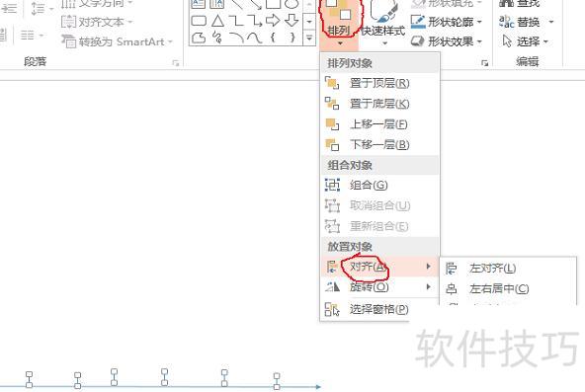Click the align-left icon beside 左对齐(L)

pos(451,269)
